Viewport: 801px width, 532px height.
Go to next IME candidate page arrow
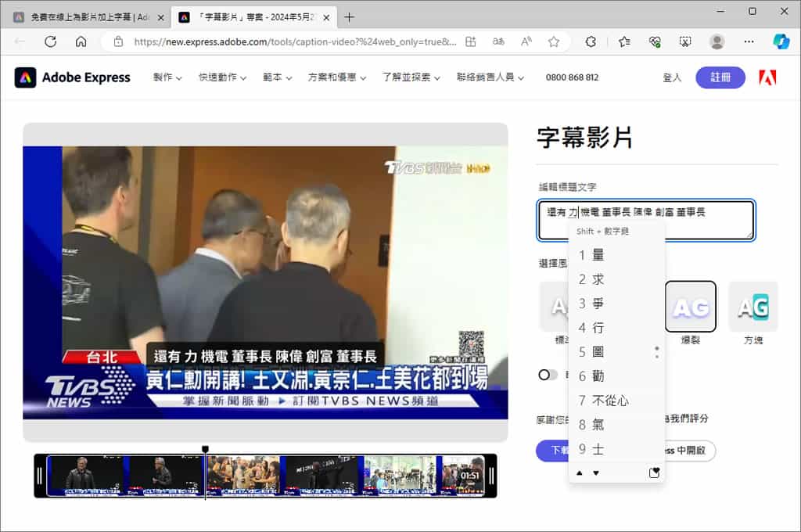coord(596,473)
